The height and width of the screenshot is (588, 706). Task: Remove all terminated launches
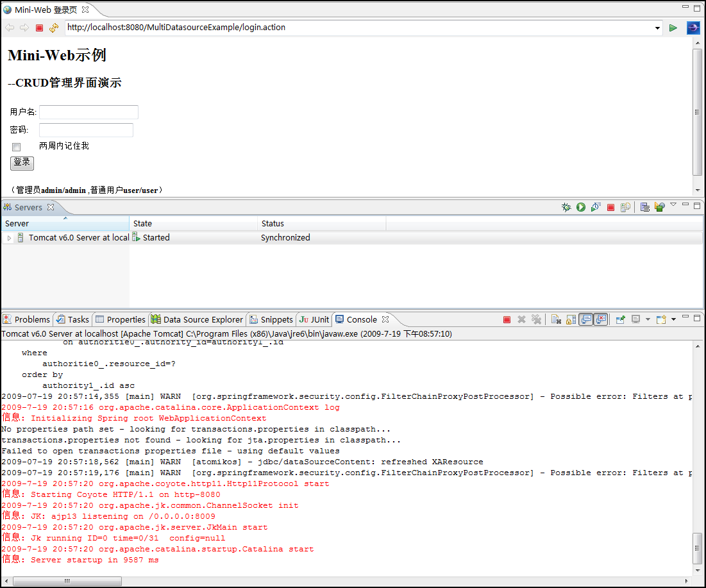click(536, 320)
